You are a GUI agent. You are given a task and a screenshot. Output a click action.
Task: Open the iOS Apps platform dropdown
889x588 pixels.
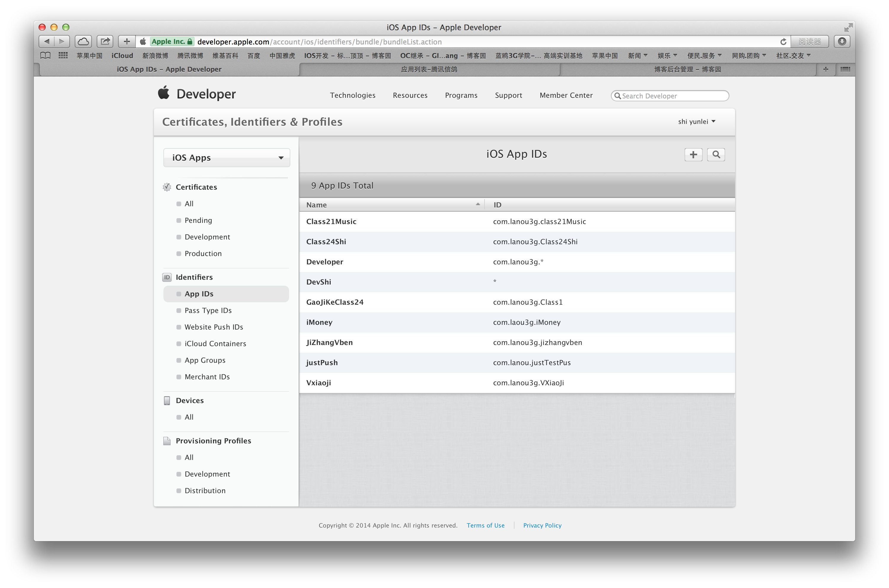pyautogui.click(x=227, y=158)
